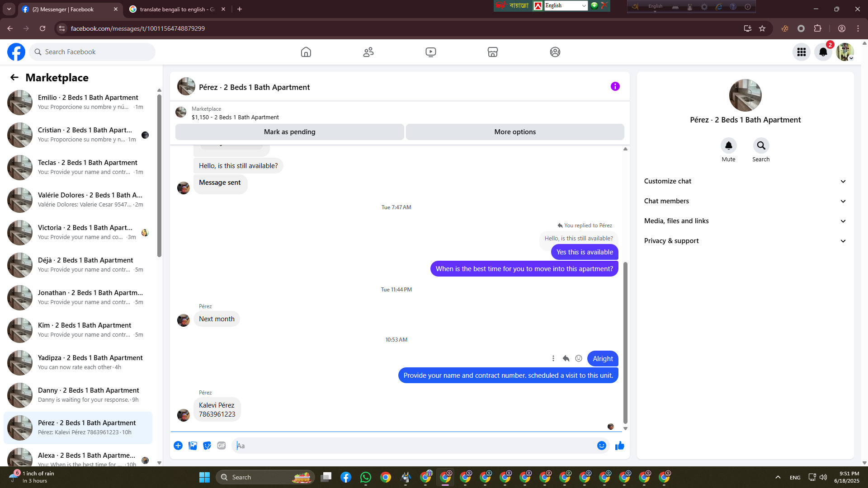868x488 pixels.
Task: Open a new browser tab
Action: pos(240,9)
